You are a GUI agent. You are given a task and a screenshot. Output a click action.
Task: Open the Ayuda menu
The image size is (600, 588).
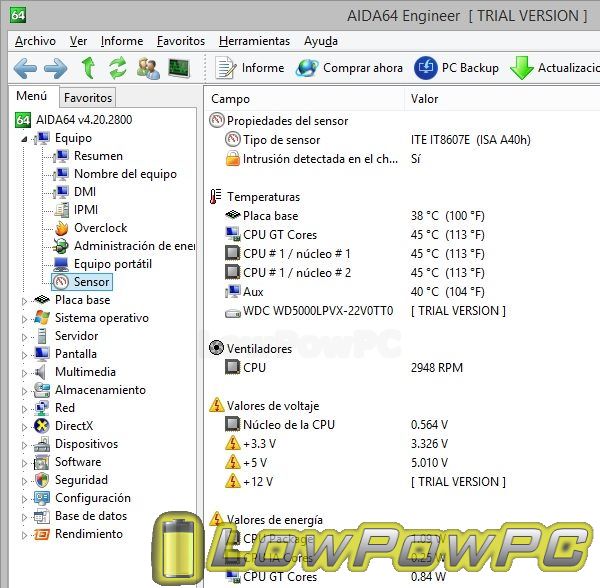point(321,41)
